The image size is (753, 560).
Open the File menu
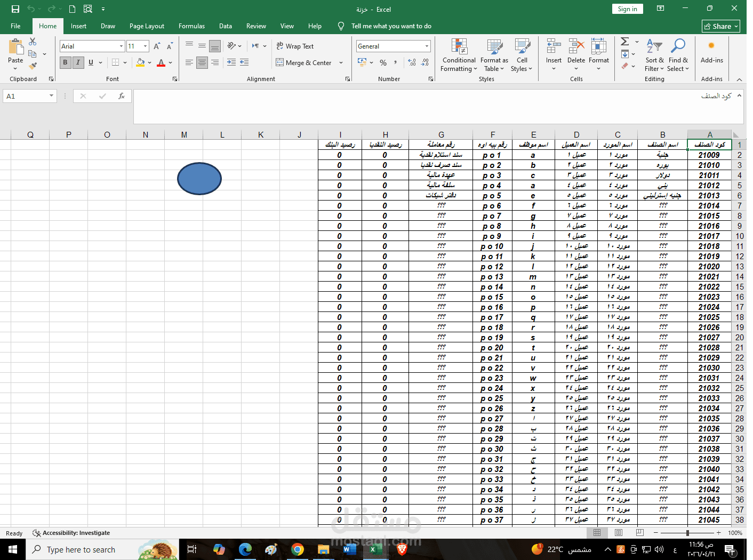point(15,26)
